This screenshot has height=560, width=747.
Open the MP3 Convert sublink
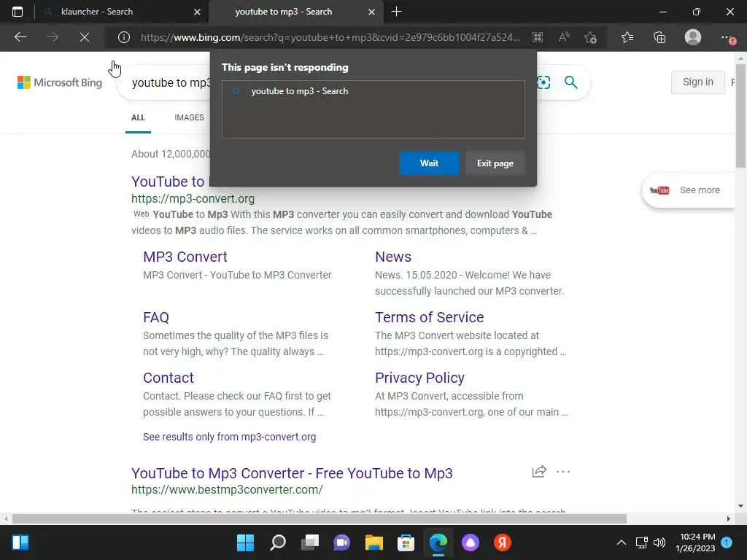[x=185, y=257]
